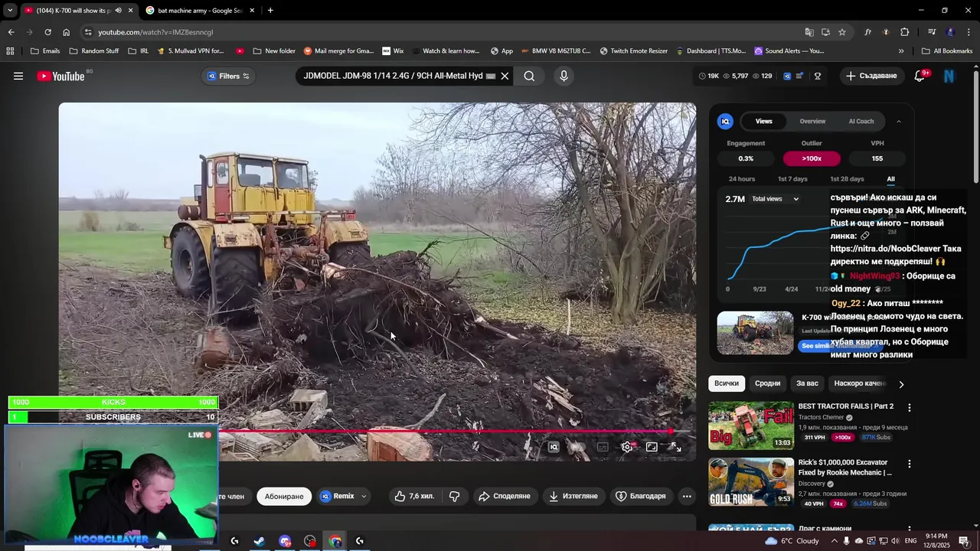Open the media controls icon in toolbar

click(932, 32)
